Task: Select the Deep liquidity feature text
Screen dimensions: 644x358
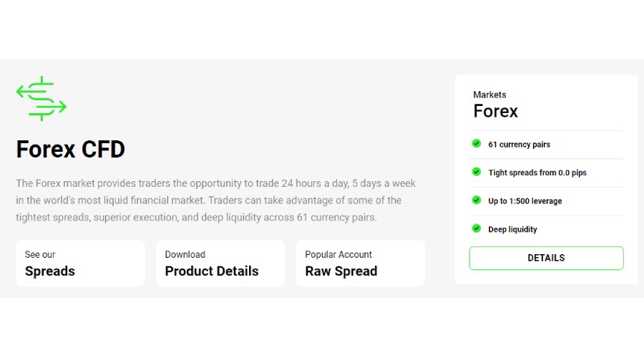Action: coord(512,229)
